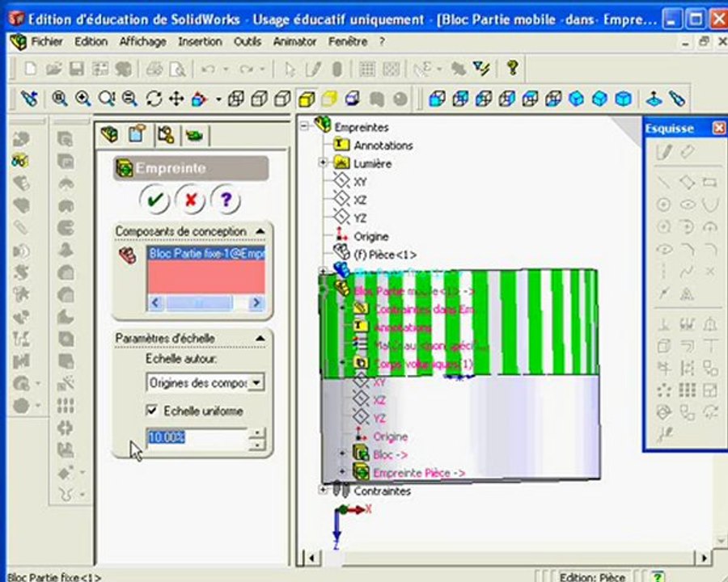
Task: Click the Open file folder icon
Action: coord(54,70)
